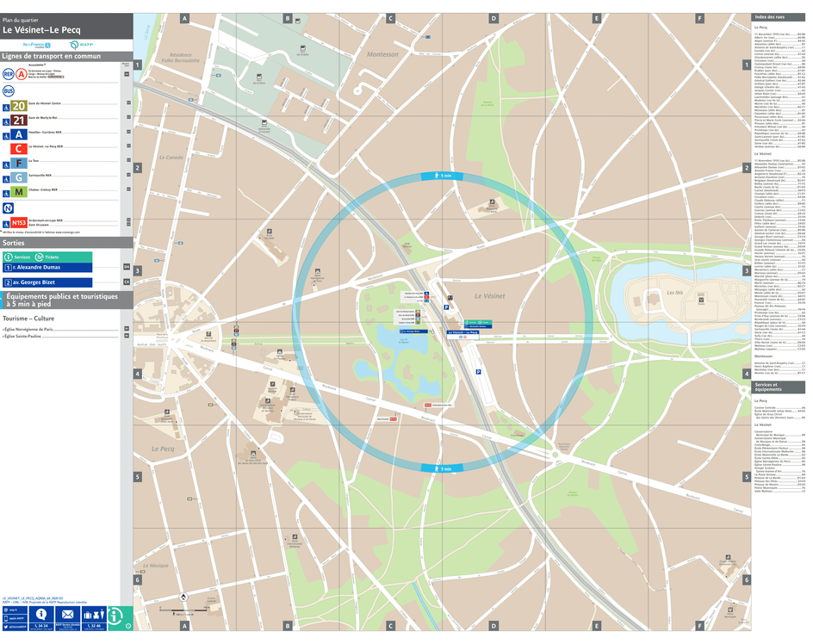Viewport: 813px width, 644px height.
Task: Click the parking P icon north of station
Action: [446, 307]
